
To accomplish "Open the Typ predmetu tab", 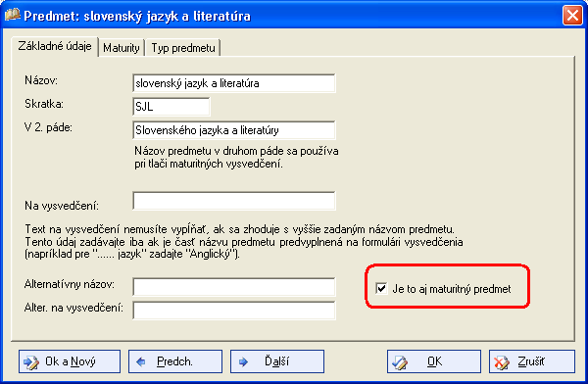I will pyautogui.click(x=183, y=48).
